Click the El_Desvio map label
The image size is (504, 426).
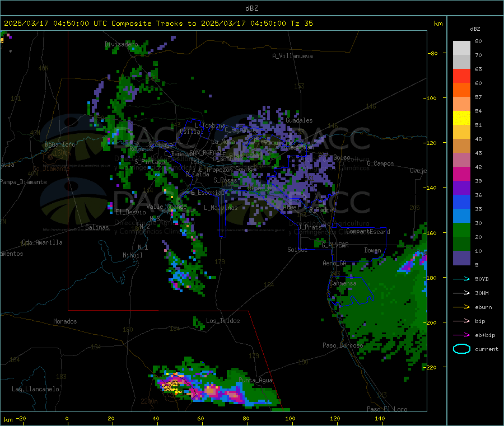click(x=130, y=212)
